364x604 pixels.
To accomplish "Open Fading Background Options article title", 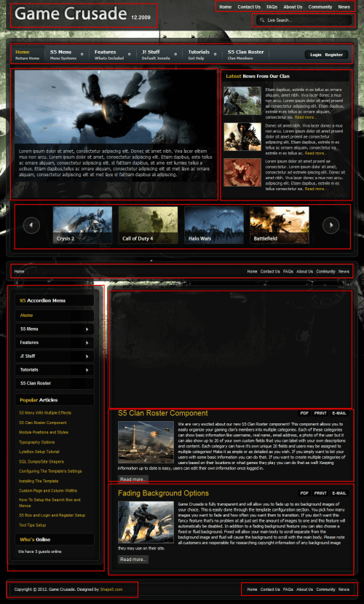I will (x=163, y=493).
